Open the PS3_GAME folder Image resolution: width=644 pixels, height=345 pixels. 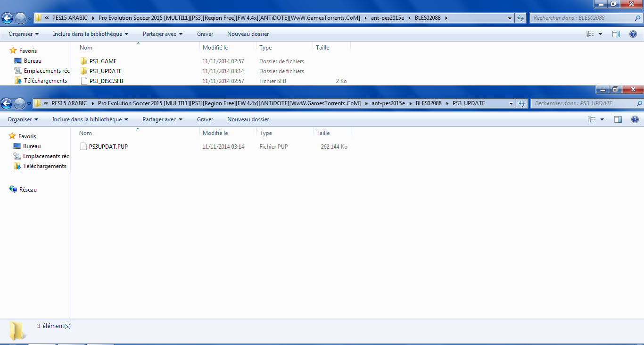102,61
